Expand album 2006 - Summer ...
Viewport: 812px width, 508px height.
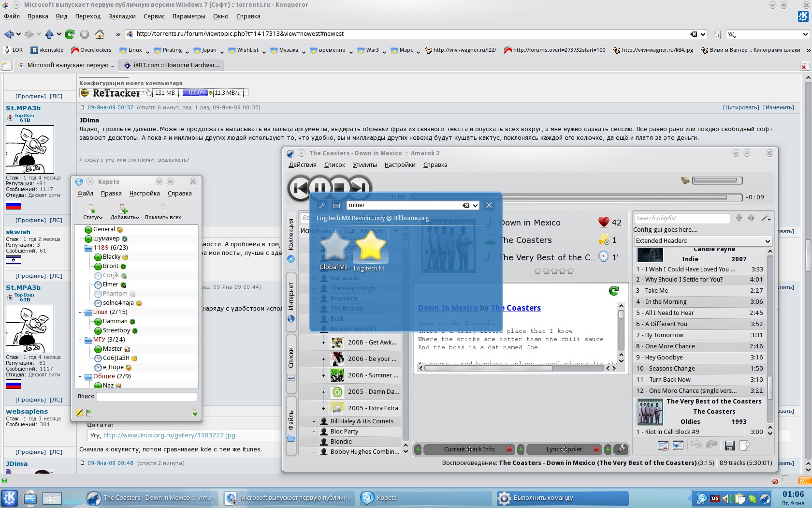tap(324, 375)
